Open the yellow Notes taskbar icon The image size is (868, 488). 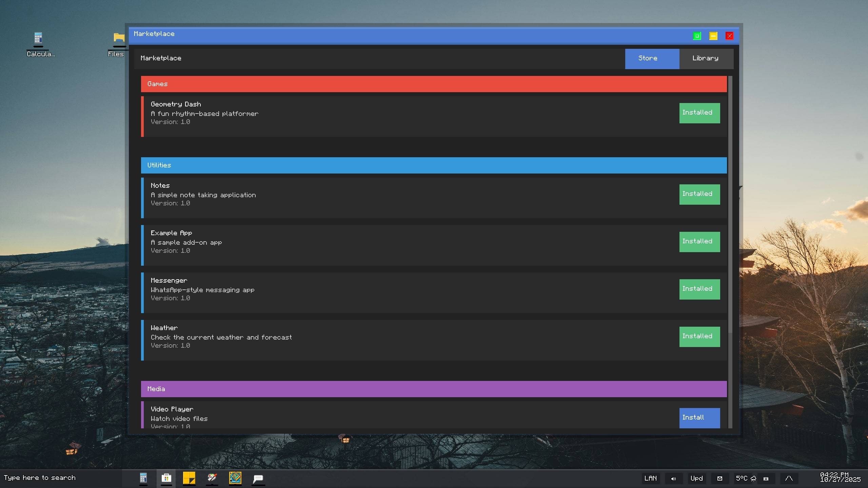189,478
